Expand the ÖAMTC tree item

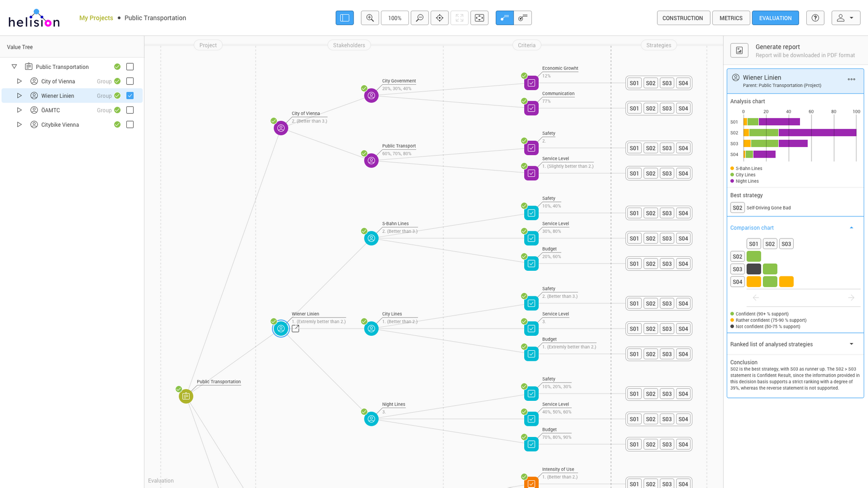(19, 110)
